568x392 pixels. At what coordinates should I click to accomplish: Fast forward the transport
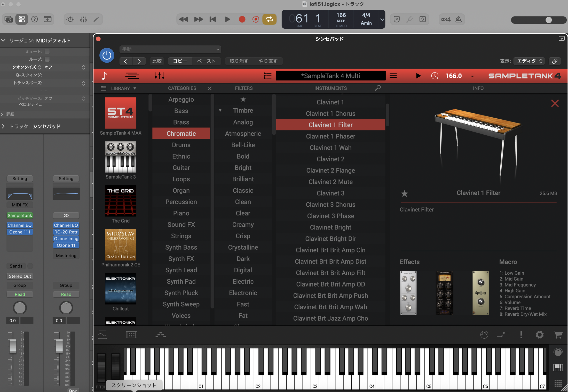(x=198, y=19)
